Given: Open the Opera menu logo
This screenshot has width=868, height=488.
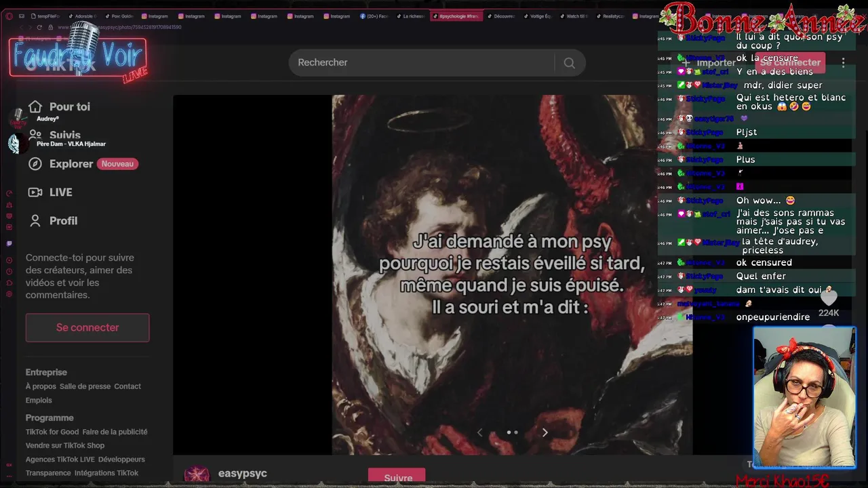Looking at the screenshot, I should tap(9, 16).
